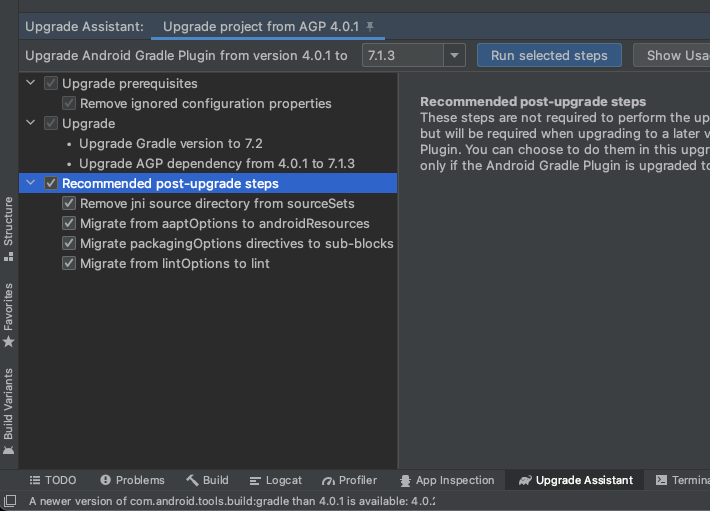Screen dimensions: 710x511
Task: Collapse the Upgrade prerequisites section
Action: pos(31,83)
